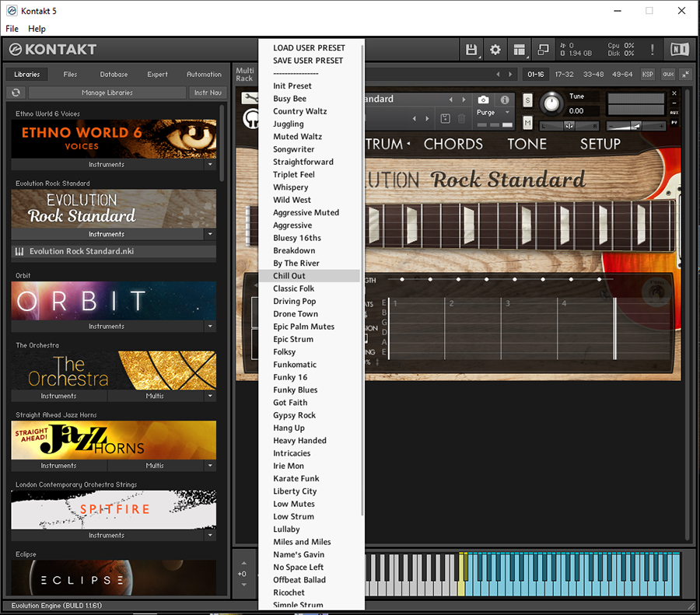Expand Ethno World 6 library options arrow
The image size is (700, 615).
point(210,164)
